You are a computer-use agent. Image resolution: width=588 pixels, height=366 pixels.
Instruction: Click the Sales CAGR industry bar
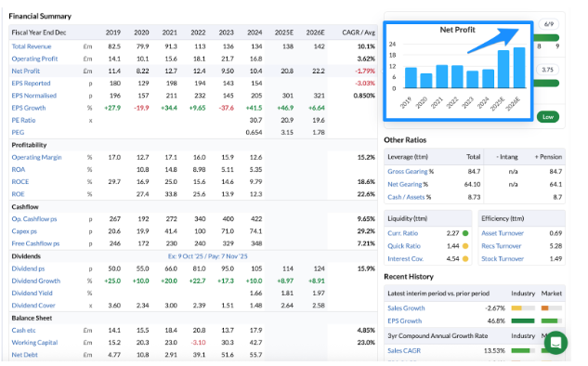coord(523,351)
